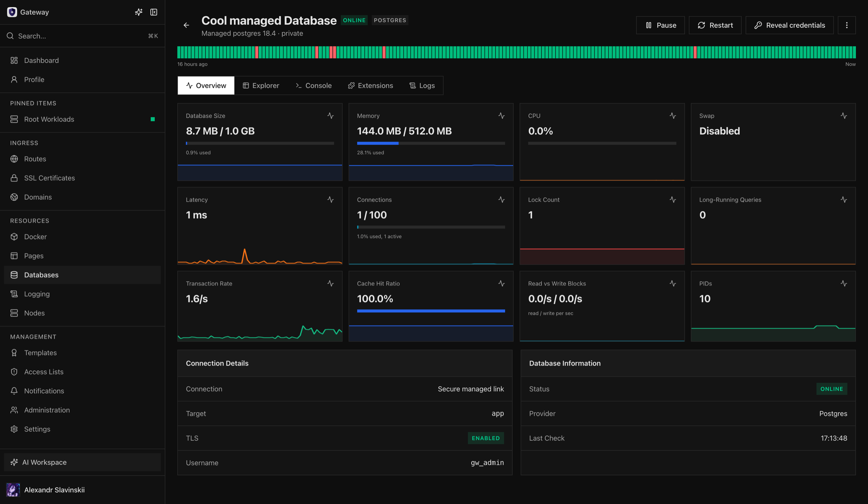Image resolution: width=868 pixels, height=504 pixels.
Task: Open the Lock Count chart icon
Action: pos(673,200)
